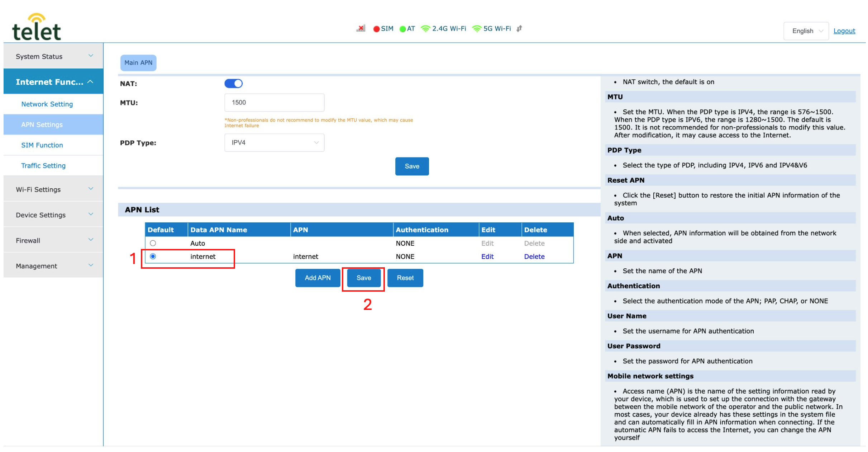Open the SIM Function menu item
The image size is (868, 452).
click(x=42, y=145)
